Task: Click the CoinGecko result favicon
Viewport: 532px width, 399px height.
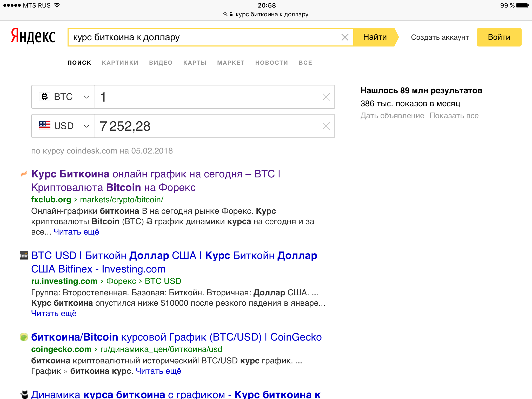Action: coord(24,337)
